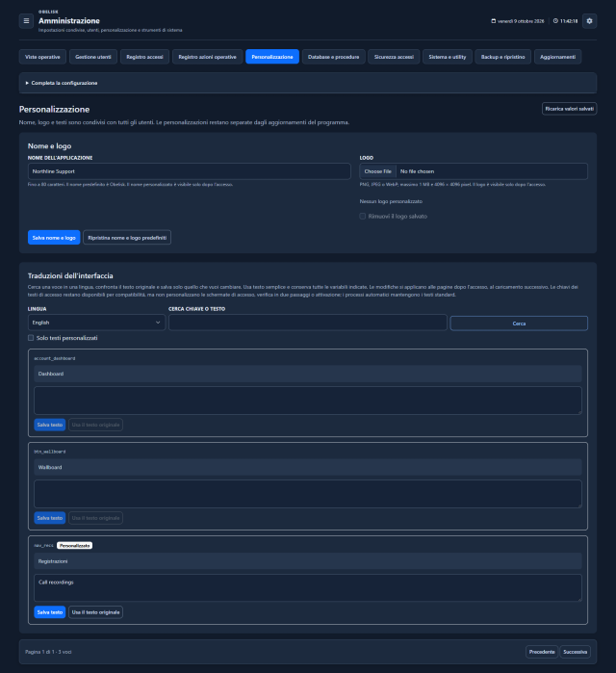The width and height of the screenshot is (616, 673).
Task: Toggle Rimuovi il logo salvato checkbox
Action: (x=363, y=216)
